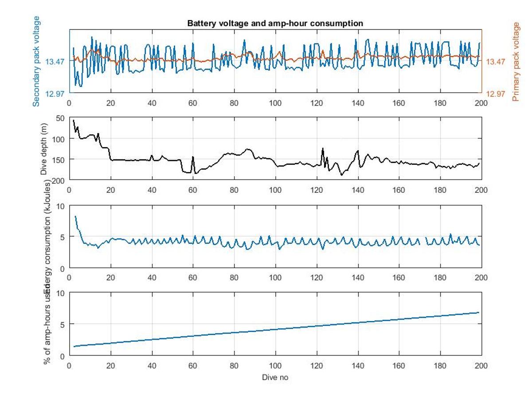
Task: Click the 5 tick on the amp-hours percentage axis
Action: point(63,324)
